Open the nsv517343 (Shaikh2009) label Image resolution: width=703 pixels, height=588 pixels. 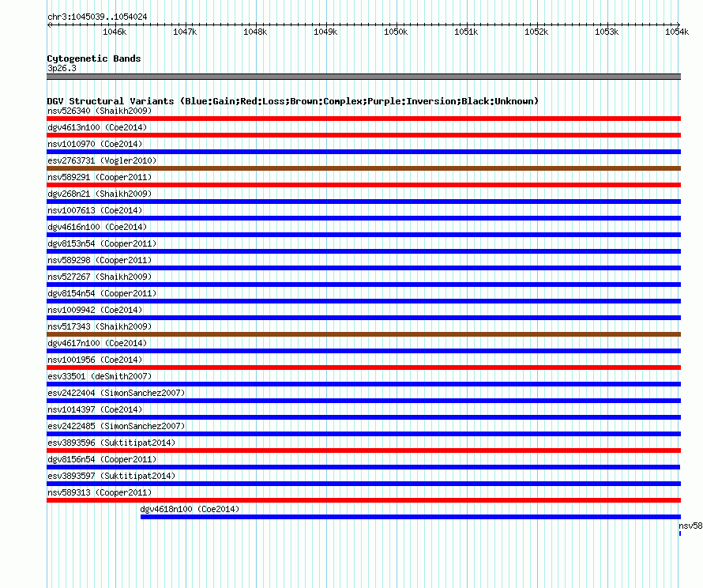[100, 326]
